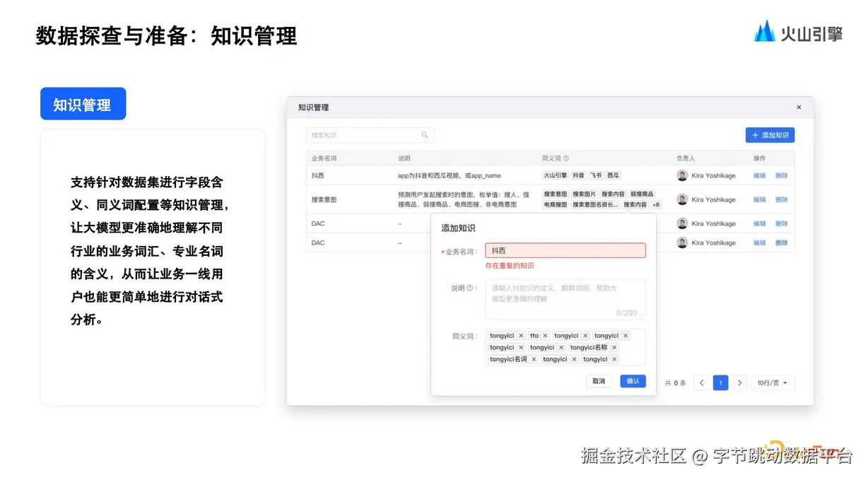Open the 10行/页 page size dropdown
This screenshot has width=868, height=480.
pos(773,383)
